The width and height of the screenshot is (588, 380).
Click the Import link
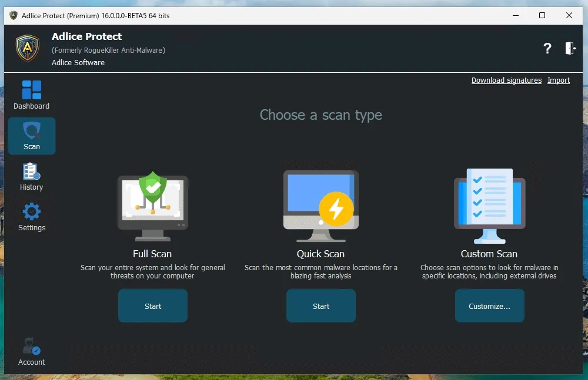(558, 80)
